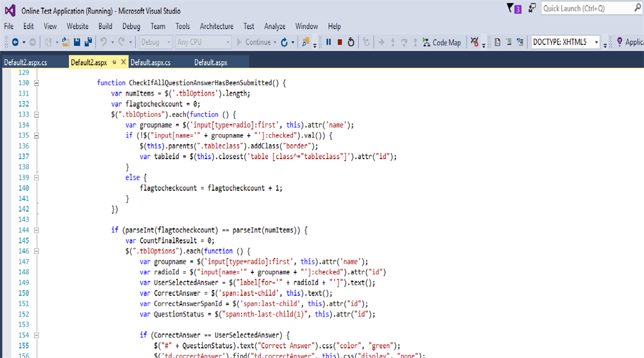Collapse the each block at line 133
The image size is (644, 358).
(x=36, y=115)
